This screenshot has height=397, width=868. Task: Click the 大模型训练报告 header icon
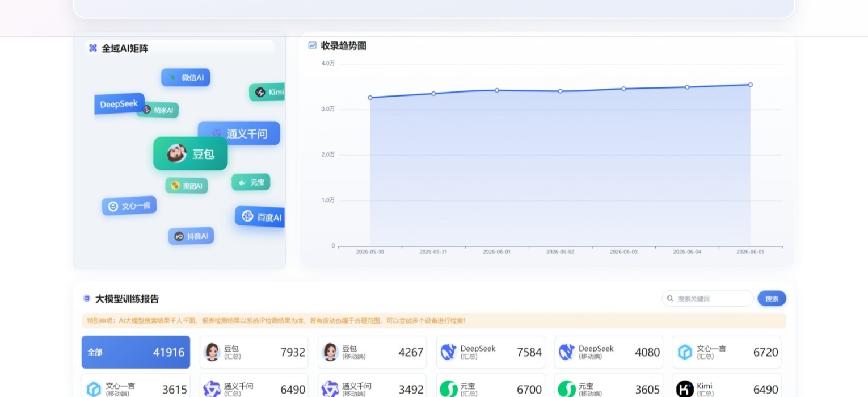pos(87,298)
